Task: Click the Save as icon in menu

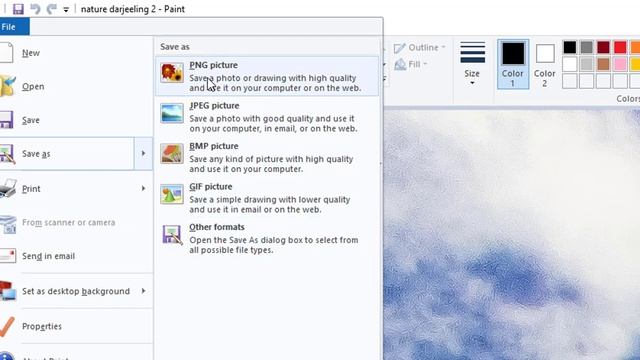Action: (x=7, y=154)
